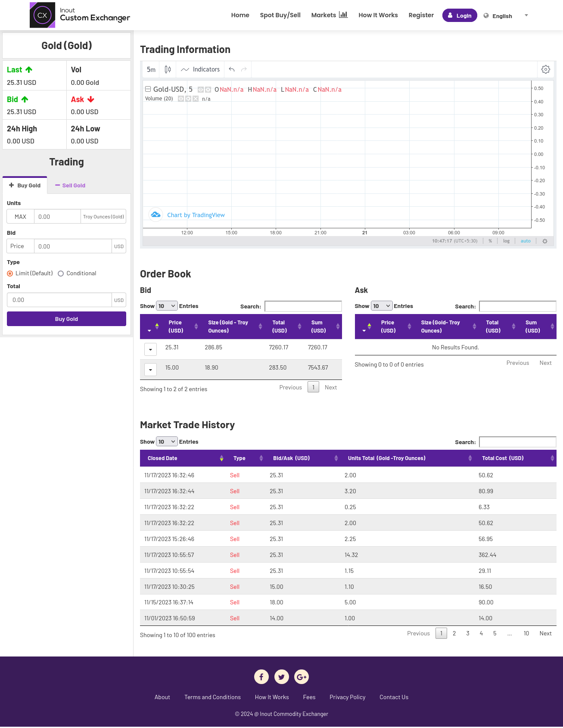Viewport: 563px width, 728px height.
Task: Open Trade History Show entries dropdown
Action: click(x=167, y=442)
